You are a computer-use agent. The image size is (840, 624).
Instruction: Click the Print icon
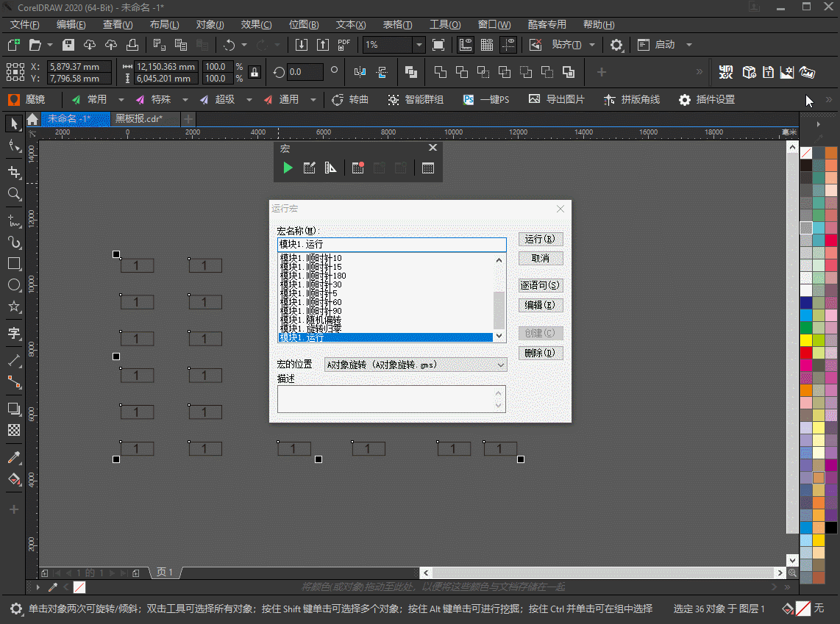click(x=132, y=45)
